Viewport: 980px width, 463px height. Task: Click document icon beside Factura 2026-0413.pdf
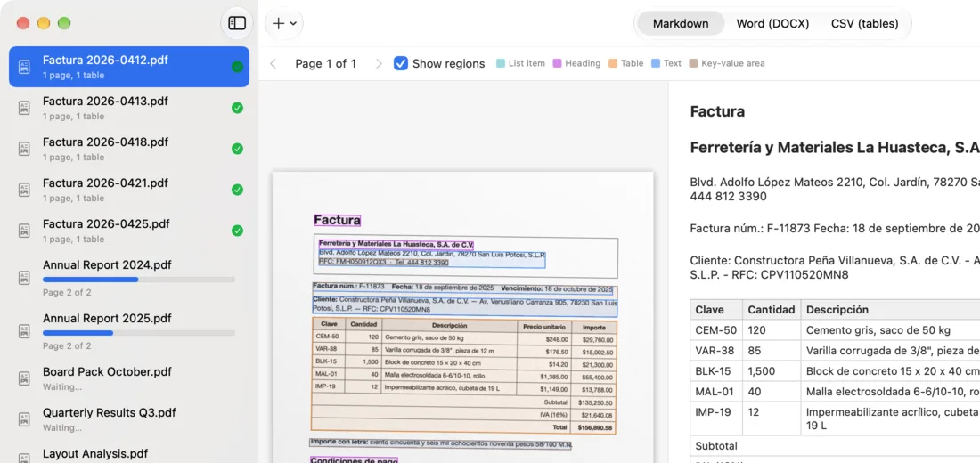(24, 108)
